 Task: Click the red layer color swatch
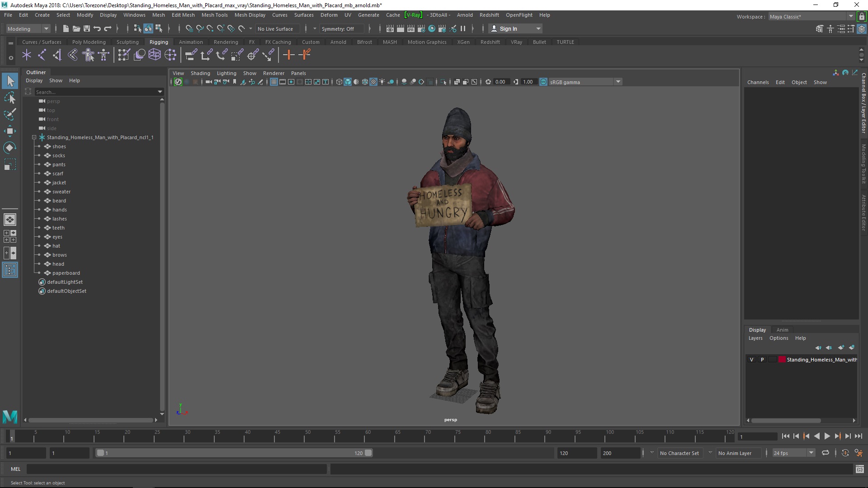click(x=782, y=360)
